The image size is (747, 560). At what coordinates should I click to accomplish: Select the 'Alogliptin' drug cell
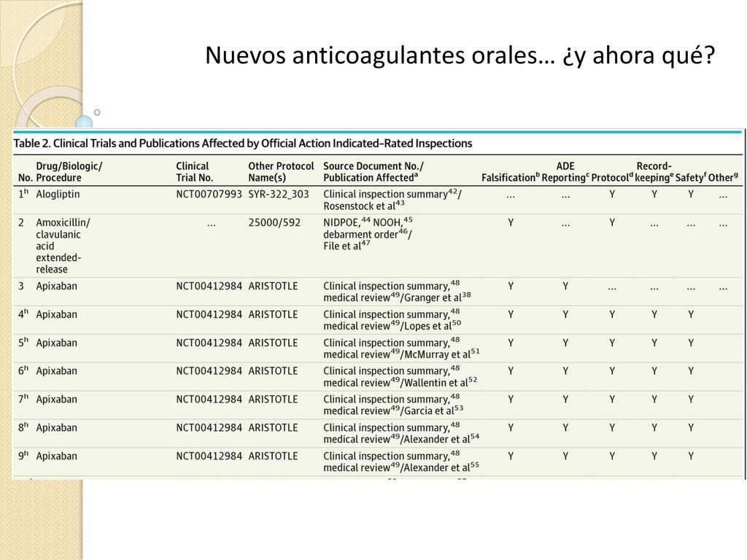click(58, 194)
